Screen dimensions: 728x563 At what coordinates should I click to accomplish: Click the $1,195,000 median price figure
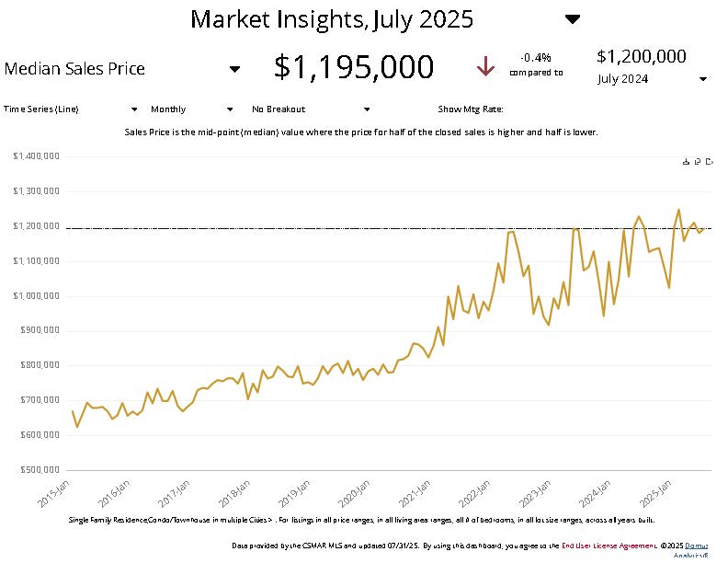[x=354, y=66]
